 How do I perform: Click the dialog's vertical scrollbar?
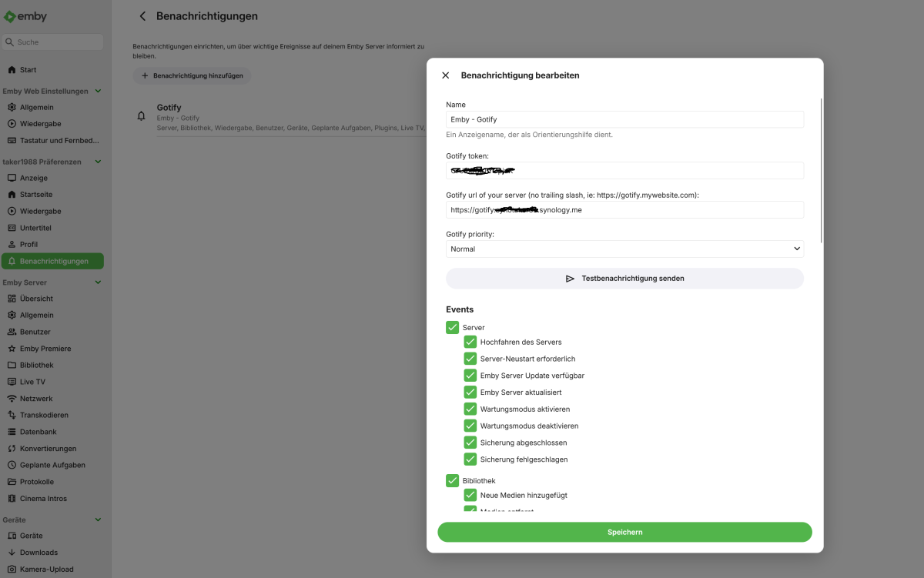tap(822, 171)
